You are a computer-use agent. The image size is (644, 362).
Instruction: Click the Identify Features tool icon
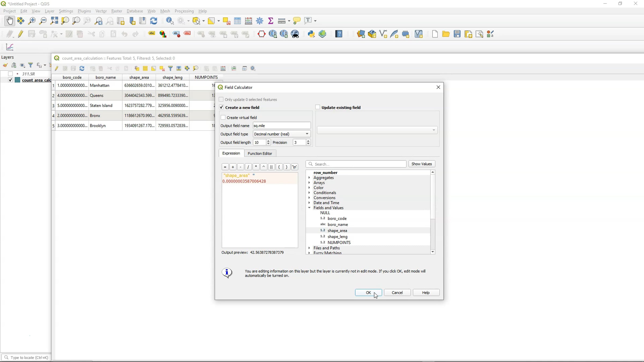170,21
